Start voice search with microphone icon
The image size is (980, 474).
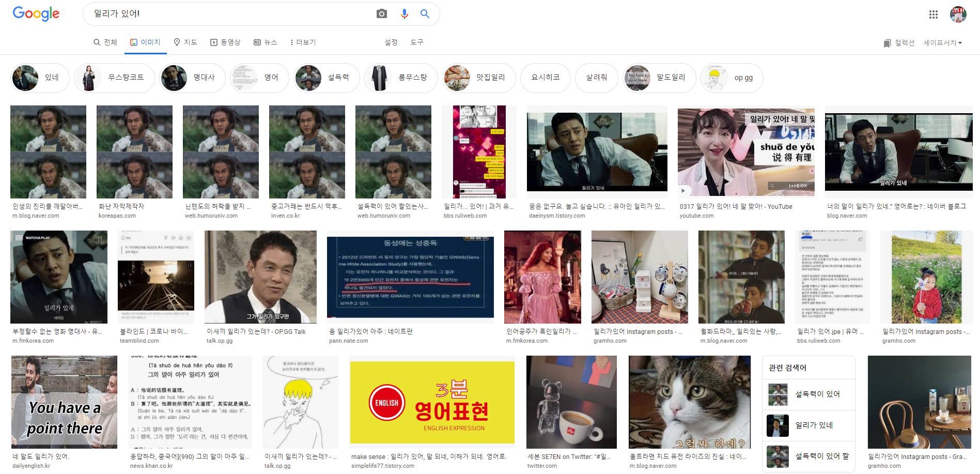point(405,14)
